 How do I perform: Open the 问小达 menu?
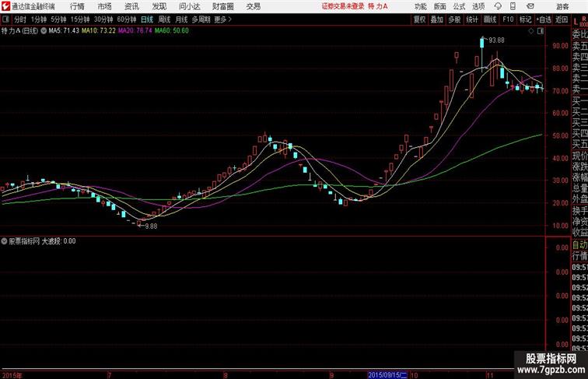click(189, 6)
